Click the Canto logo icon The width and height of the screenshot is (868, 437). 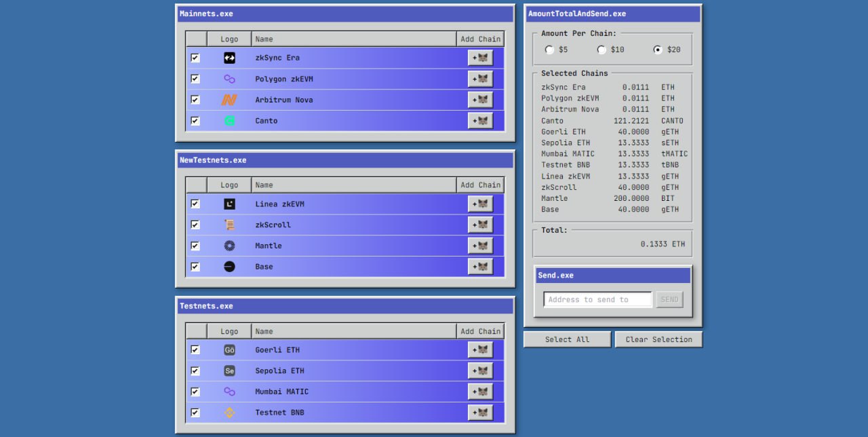(229, 121)
